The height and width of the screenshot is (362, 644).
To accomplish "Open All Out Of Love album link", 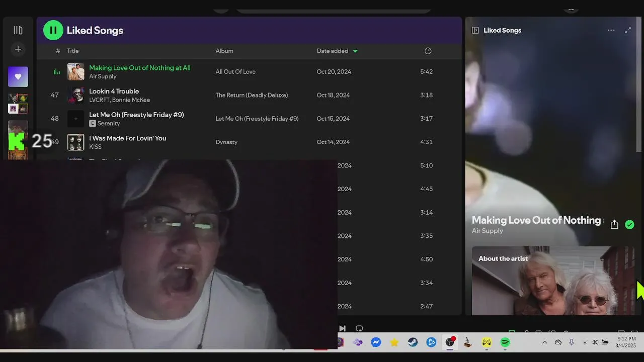I will [x=235, y=72].
